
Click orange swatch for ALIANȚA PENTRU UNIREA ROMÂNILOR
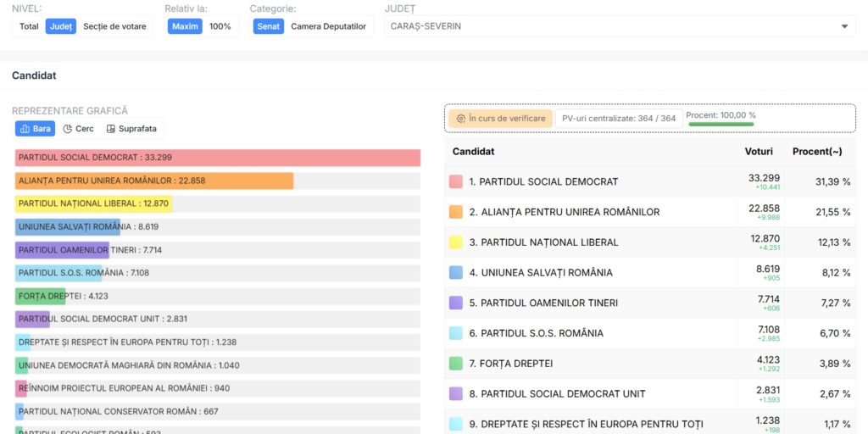455,212
